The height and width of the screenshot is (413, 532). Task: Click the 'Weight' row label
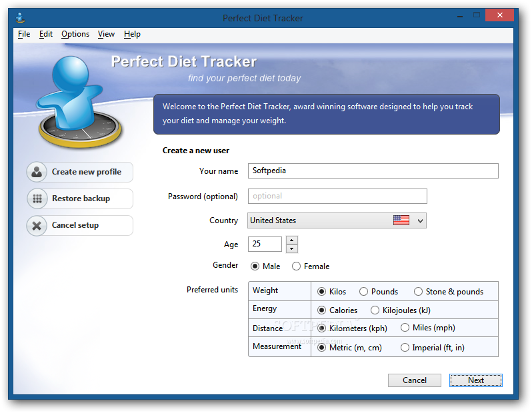(x=265, y=290)
